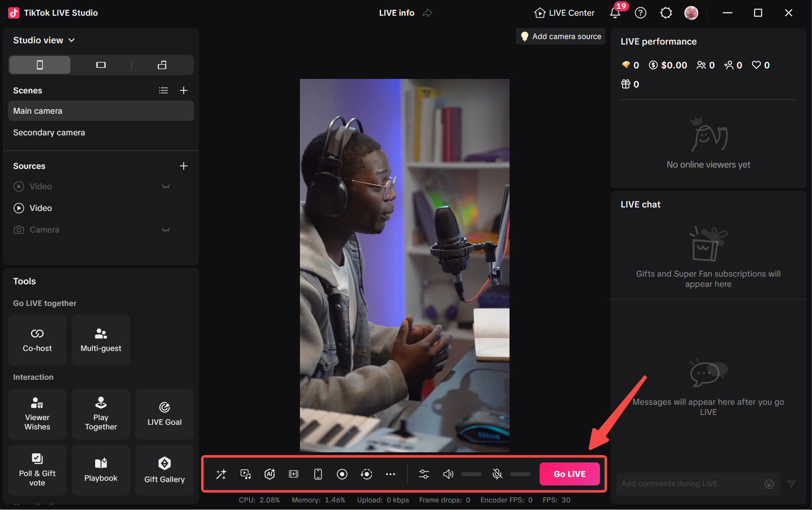Switch to landscape layout mode

(x=101, y=64)
